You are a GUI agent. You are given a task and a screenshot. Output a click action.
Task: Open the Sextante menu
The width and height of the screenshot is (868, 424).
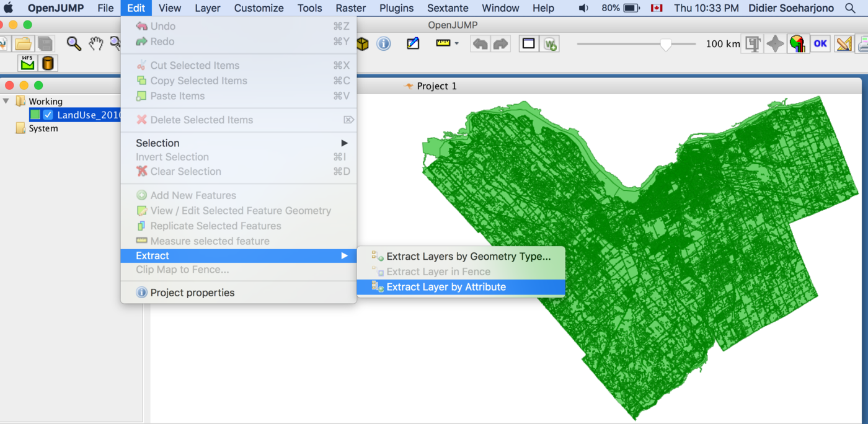(x=448, y=8)
